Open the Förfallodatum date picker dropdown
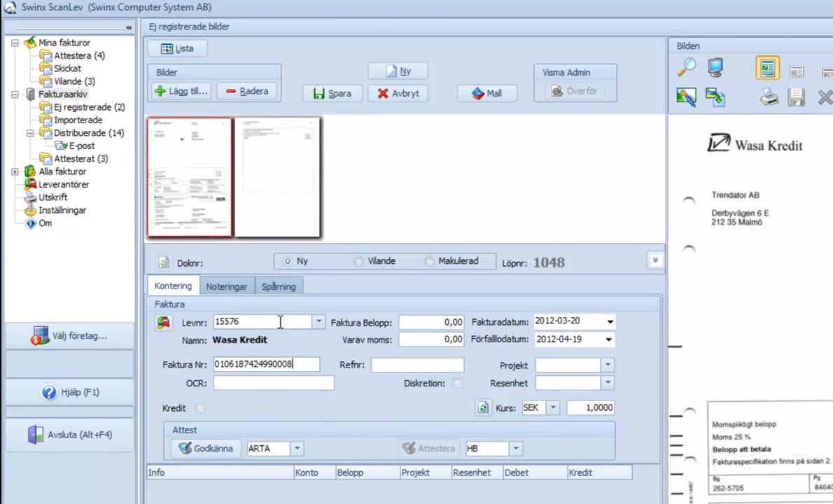The width and height of the screenshot is (833, 504). 609,339
